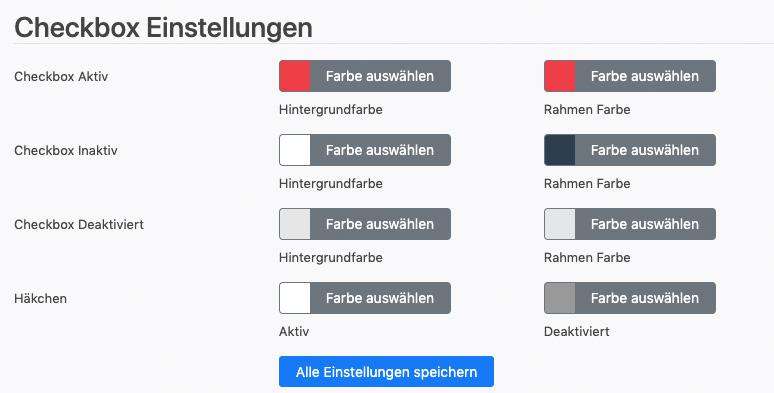Open Farbe auswählen for Aktiv Hintergrundfarbe

click(380, 76)
